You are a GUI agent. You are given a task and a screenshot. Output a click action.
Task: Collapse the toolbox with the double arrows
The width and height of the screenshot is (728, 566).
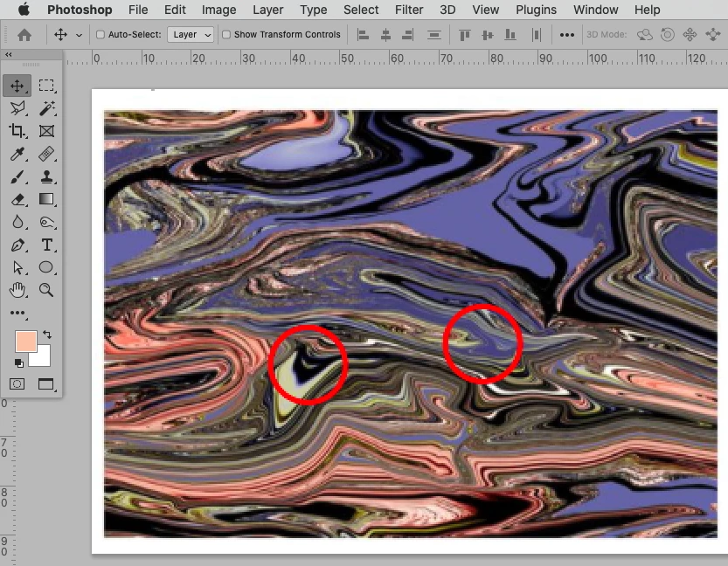(9, 54)
